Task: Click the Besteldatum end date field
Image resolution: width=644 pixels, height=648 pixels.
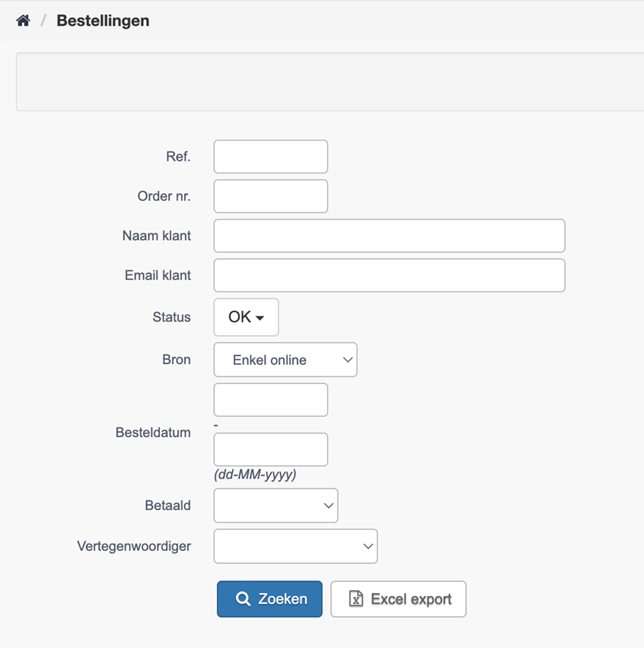Action: click(x=271, y=450)
